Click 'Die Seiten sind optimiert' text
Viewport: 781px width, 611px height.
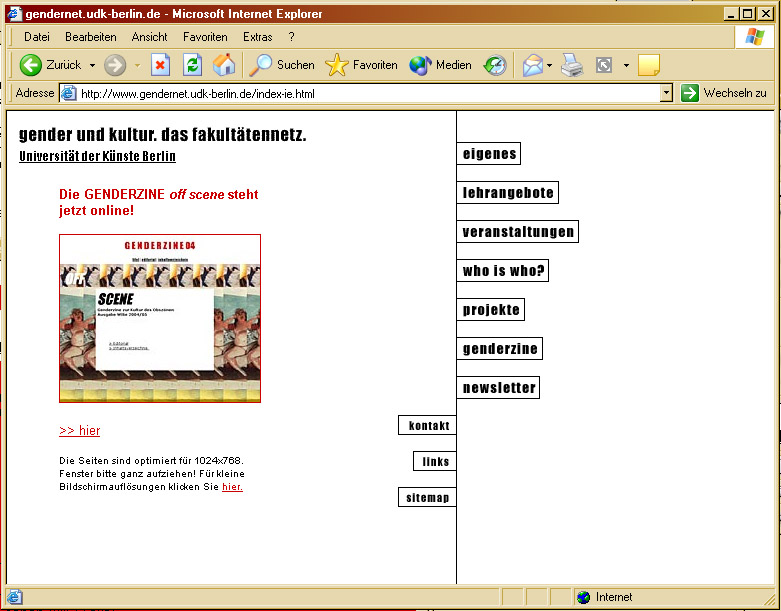click(x=151, y=461)
